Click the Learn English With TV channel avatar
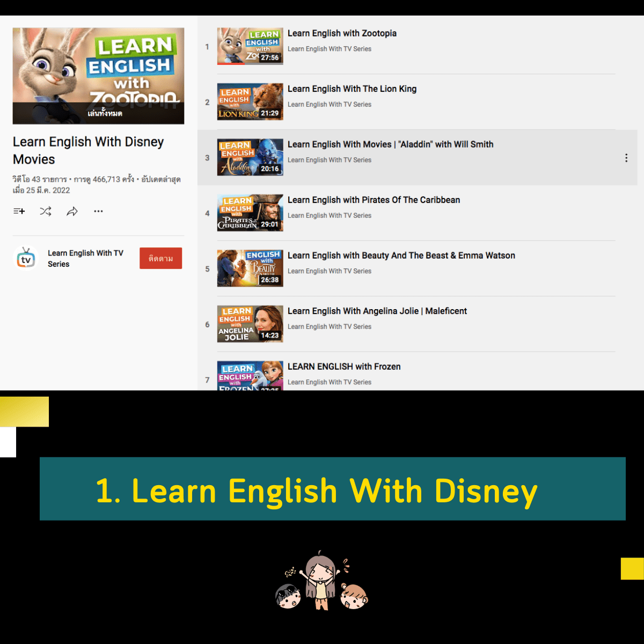644x644 pixels. 26,259
